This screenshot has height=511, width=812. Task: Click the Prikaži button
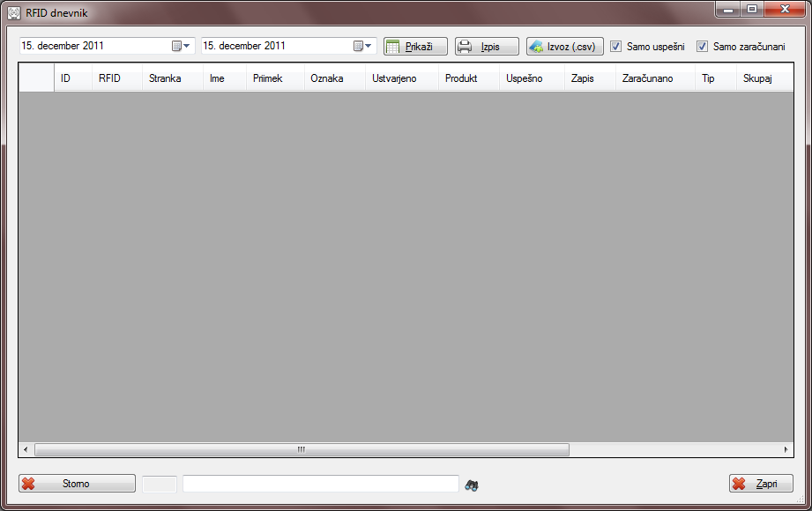[x=415, y=47]
